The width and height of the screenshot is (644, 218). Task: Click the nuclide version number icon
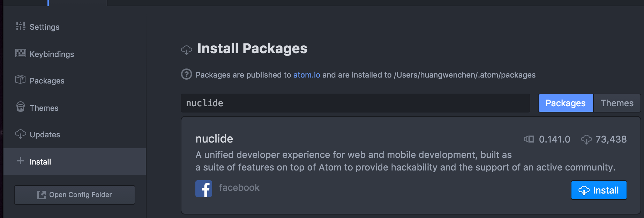[x=529, y=139]
